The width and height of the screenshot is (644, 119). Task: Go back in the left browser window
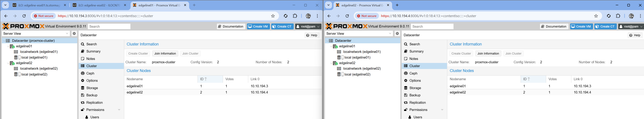(6, 16)
